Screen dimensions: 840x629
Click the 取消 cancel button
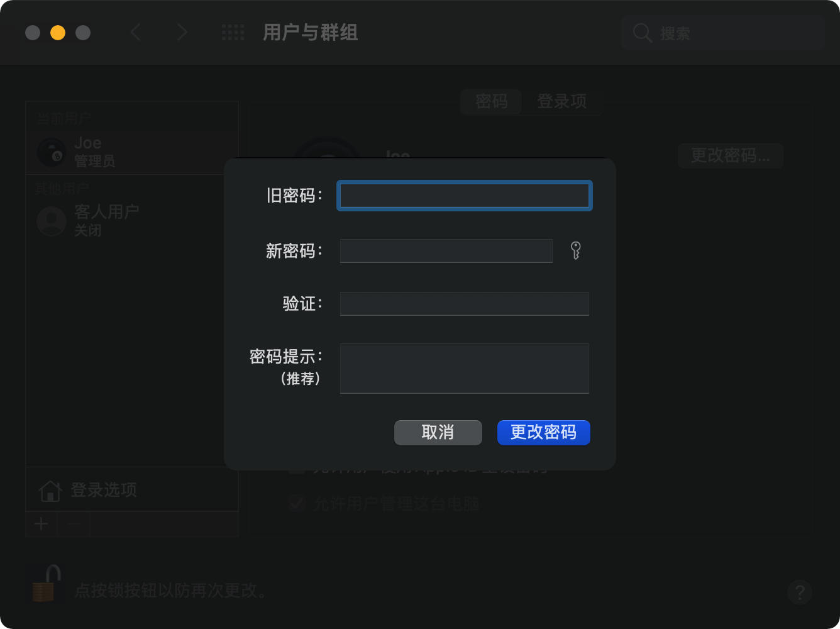[x=438, y=432]
